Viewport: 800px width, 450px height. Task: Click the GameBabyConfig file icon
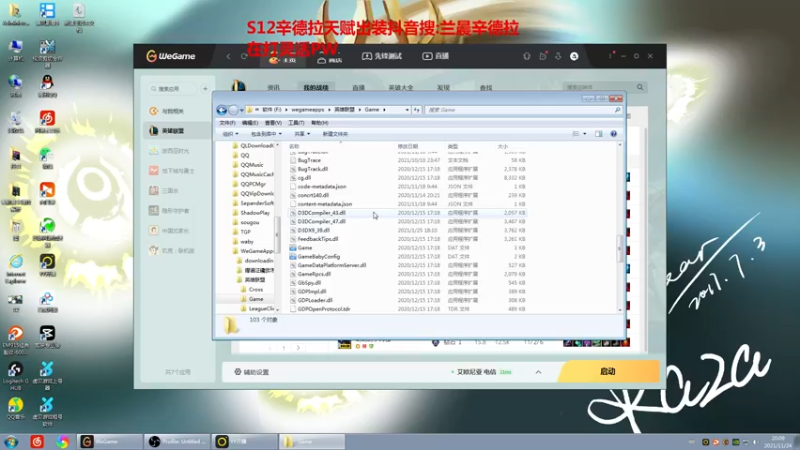(x=293, y=256)
